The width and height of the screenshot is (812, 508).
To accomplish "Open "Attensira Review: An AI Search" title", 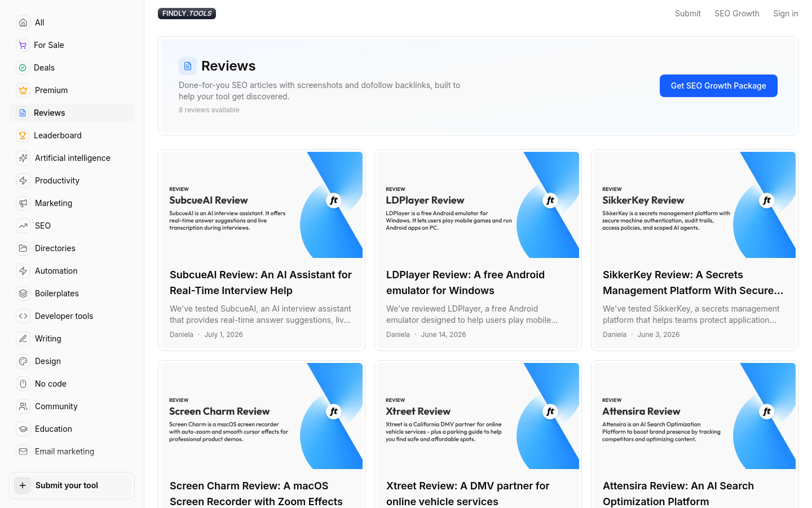I will point(678,494).
